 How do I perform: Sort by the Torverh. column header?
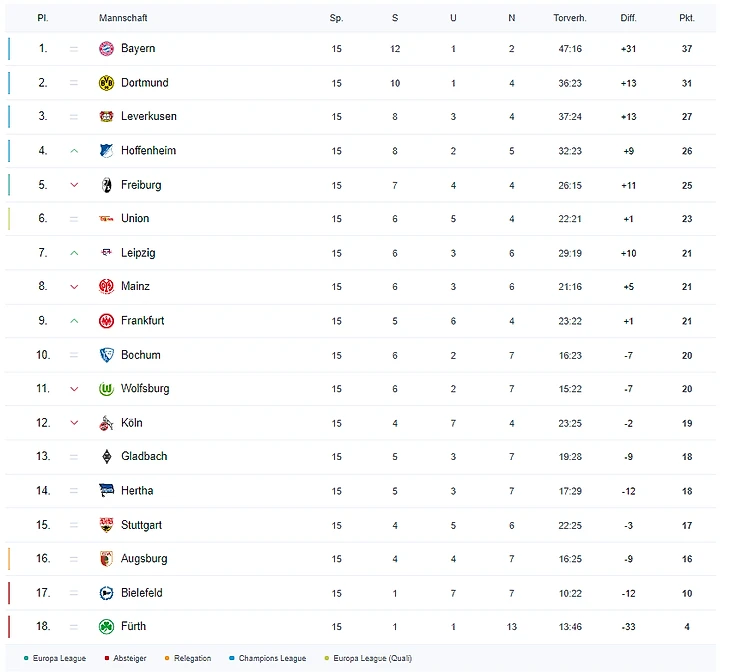570,19
